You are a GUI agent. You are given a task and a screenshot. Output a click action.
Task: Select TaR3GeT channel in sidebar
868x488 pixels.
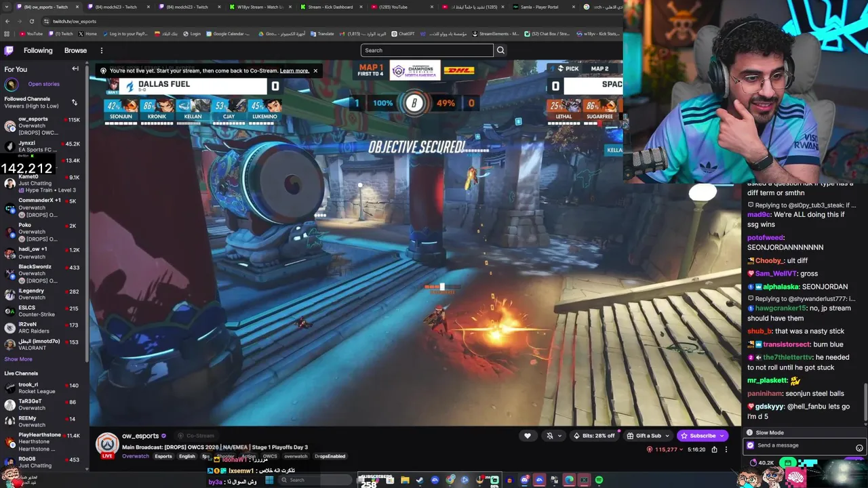(43, 405)
